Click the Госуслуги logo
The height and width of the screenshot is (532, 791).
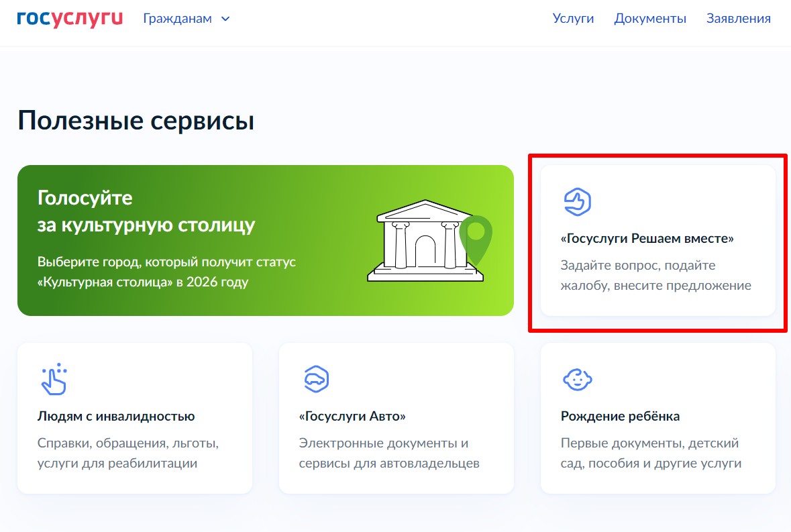70,19
